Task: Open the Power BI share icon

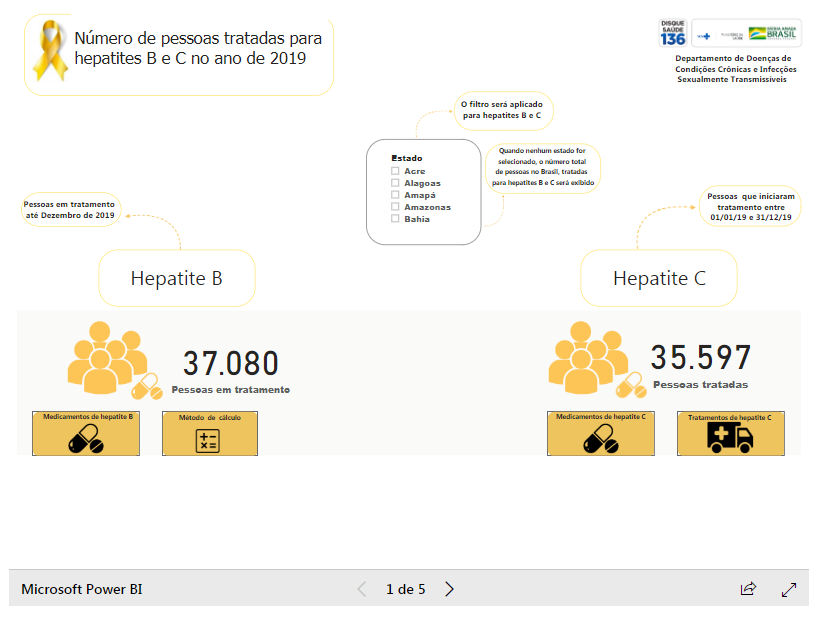Action: tap(748, 589)
